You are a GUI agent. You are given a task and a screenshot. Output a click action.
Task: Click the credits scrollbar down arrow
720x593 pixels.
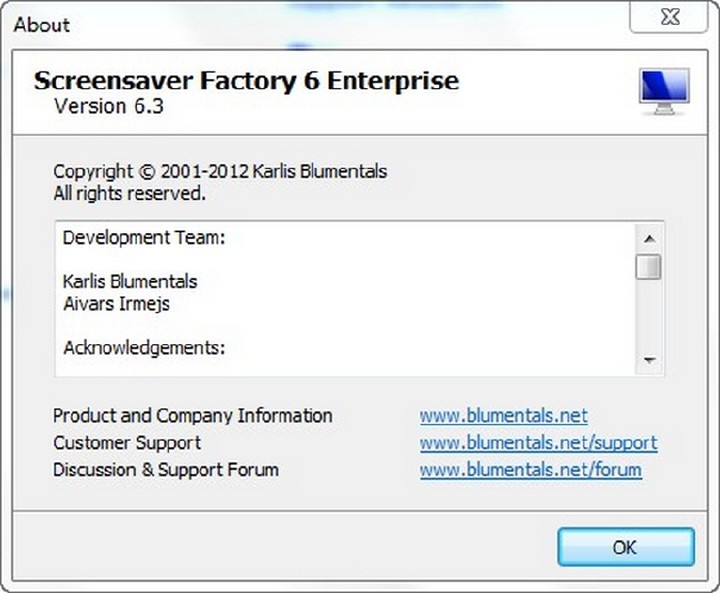[x=649, y=360]
